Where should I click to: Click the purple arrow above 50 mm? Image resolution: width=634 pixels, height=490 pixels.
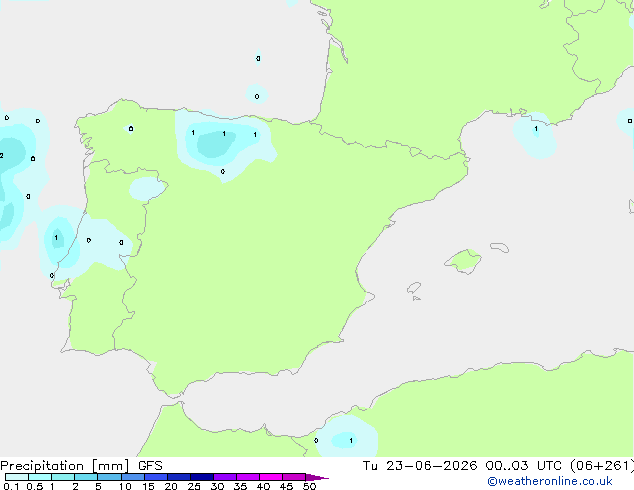[x=317, y=477]
